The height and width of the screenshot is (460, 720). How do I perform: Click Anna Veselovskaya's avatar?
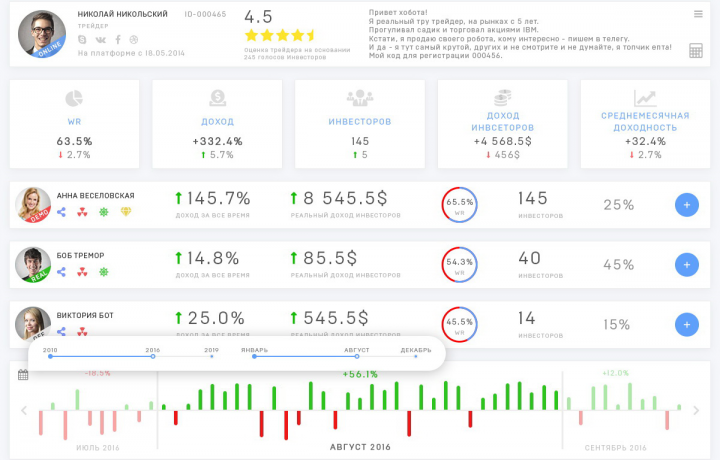point(33,205)
